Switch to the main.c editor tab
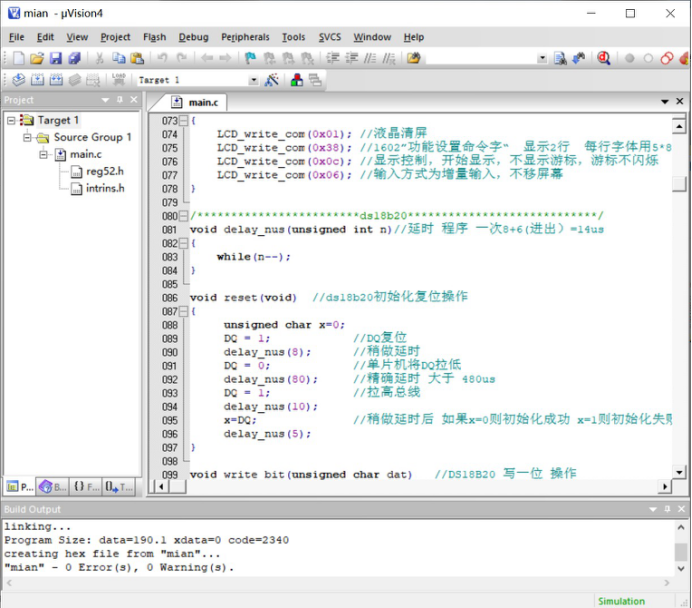Screen dimensions: 692x608 click(x=196, y=102)
